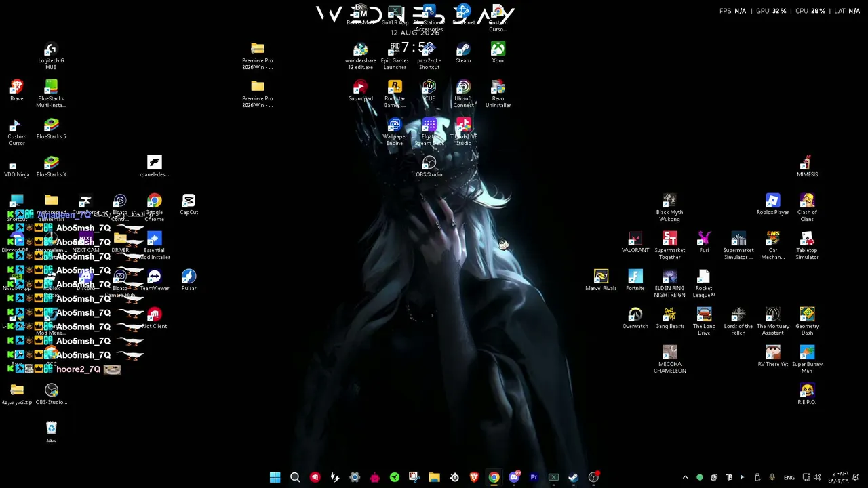
Task: Open Discord from the taskbar
Action: click(x=514, y=477)
